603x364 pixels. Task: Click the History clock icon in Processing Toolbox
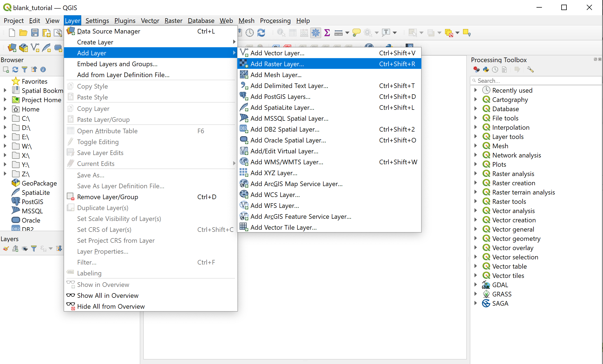(495, 69)
